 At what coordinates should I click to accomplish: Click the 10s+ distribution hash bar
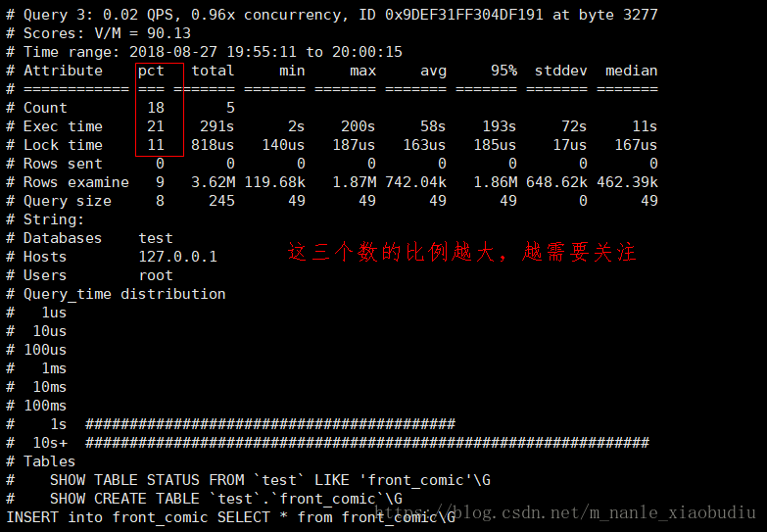tap(367, 443)
